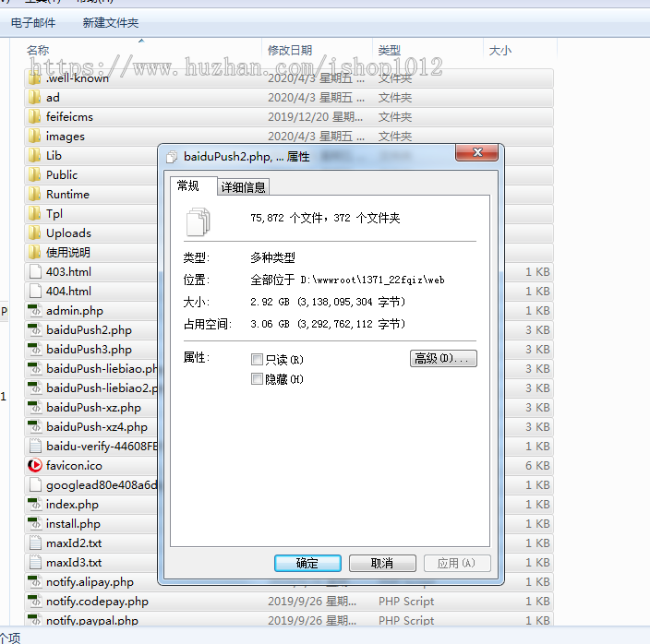
Task: Select the admin.php script icon
Action: click(35, 311)
